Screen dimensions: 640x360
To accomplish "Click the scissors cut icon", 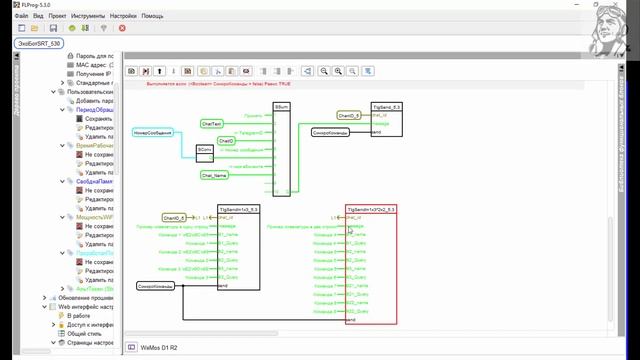I will (218, 71).
